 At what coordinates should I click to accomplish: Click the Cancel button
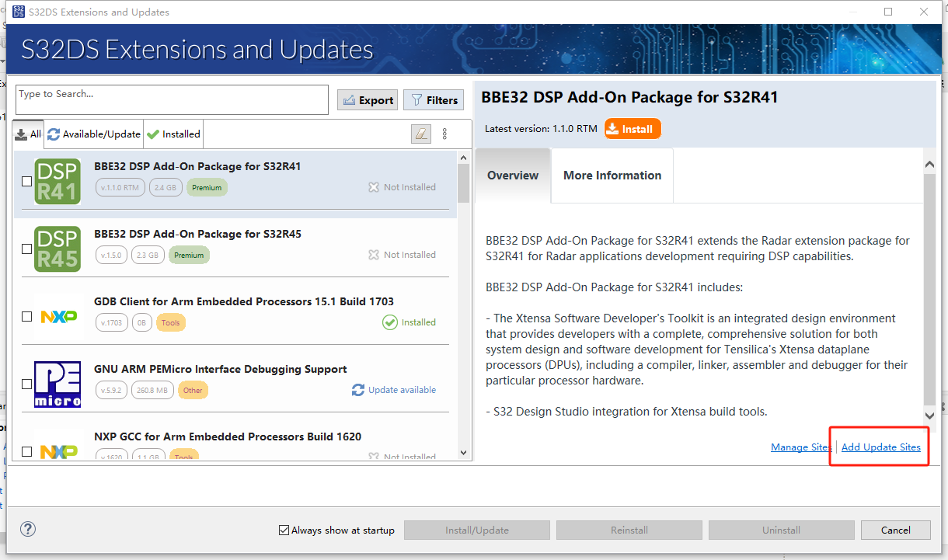[x=895, y=530]
